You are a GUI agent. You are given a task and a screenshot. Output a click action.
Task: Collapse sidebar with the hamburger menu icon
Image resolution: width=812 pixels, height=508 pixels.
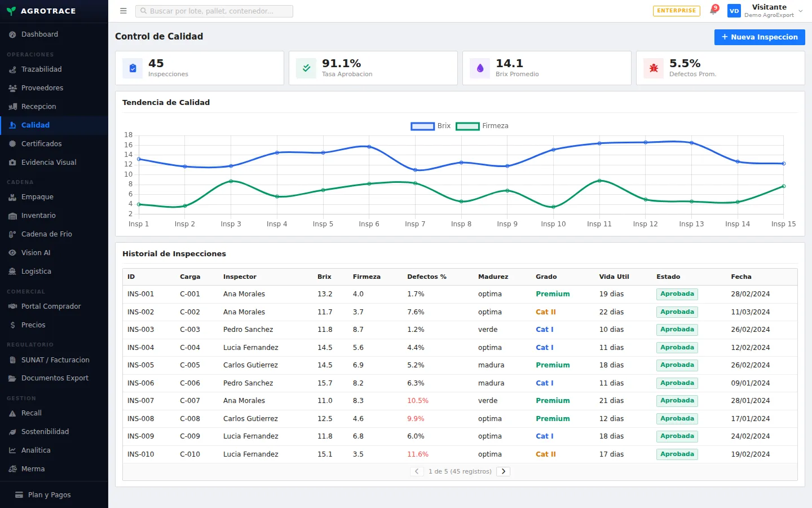click(123, 11)
